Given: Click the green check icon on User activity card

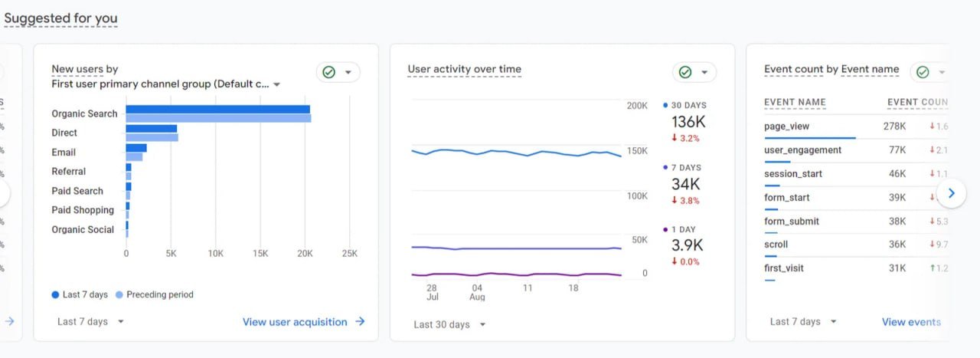Looking at the screenshot, I should (685, 72).
